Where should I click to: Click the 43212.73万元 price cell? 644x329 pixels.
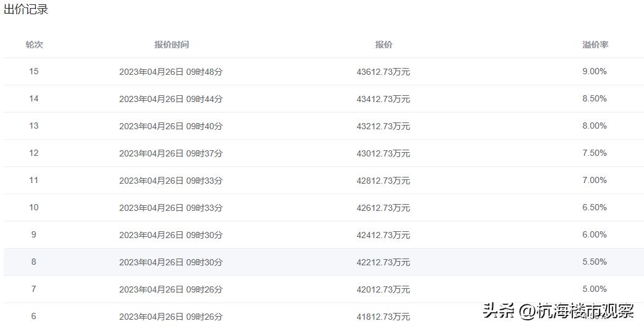click(x=384, y=126)
